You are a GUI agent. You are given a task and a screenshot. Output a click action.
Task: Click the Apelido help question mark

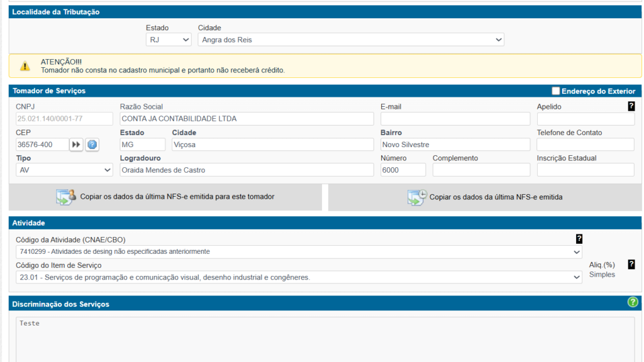pyautogui.click(x=631, y=106)
